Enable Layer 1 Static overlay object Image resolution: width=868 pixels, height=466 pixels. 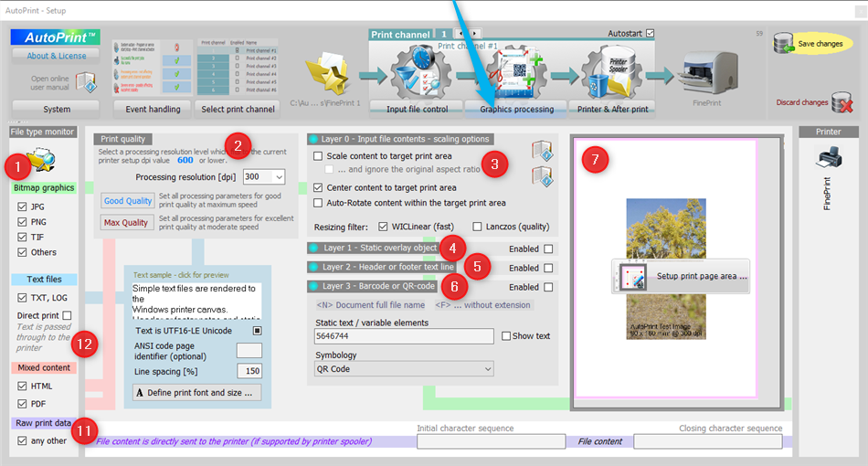[548, 249]
